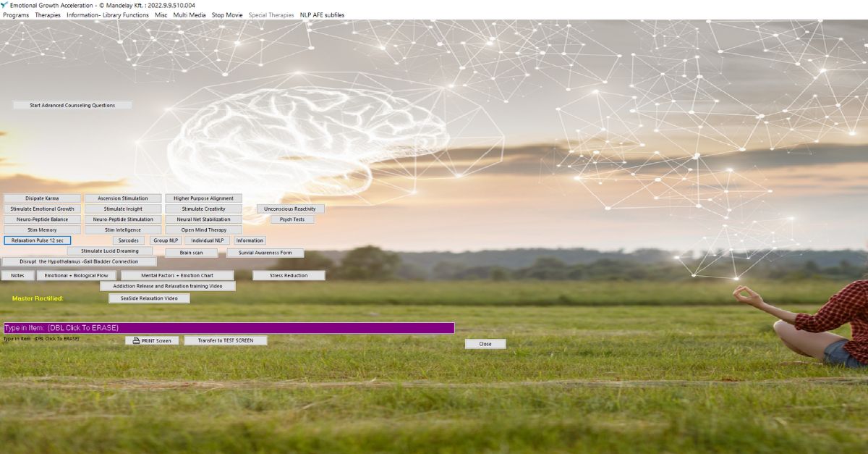Click the app logo in title bar
868x454 pixels.
4,5
